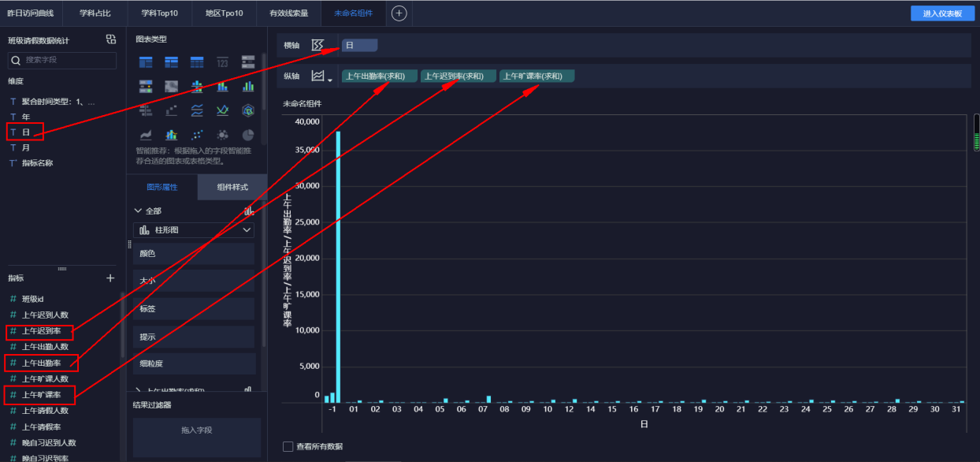Select the 上午请假率 metric field

[x=41, y=427]
